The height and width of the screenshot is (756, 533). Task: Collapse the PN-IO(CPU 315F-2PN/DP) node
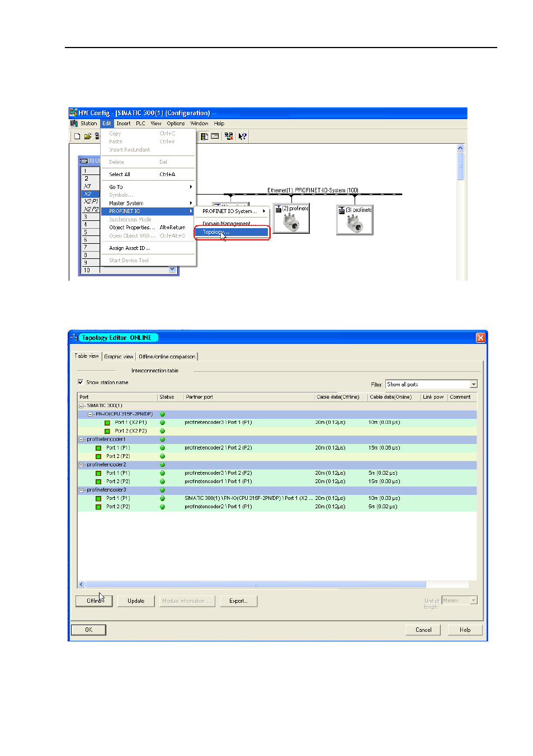pyautogui.click(x=90, y=414)
